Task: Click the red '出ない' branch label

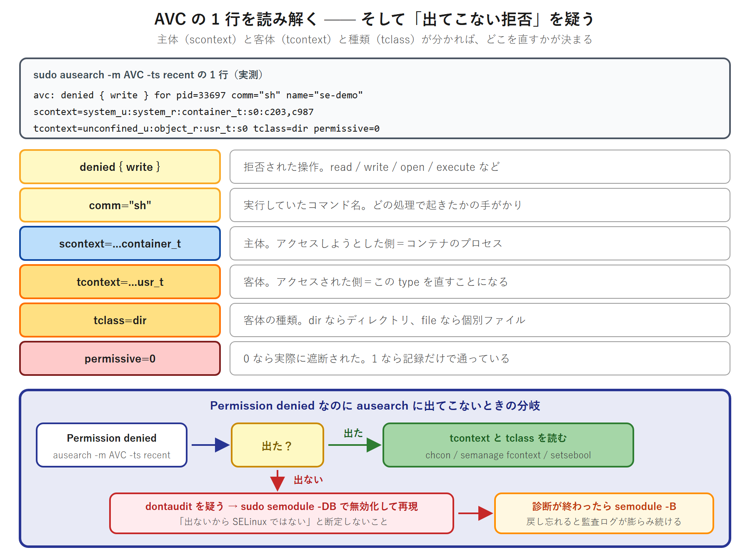Action: point(308,480)
